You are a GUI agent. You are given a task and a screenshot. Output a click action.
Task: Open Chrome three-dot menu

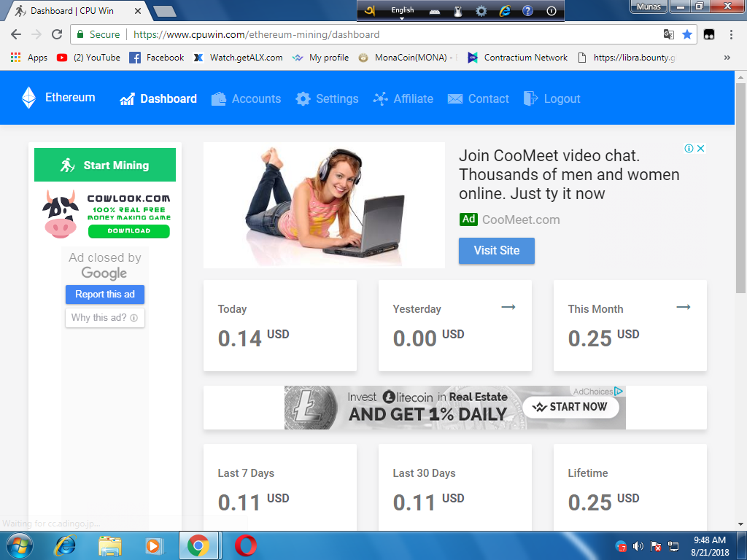731,34
